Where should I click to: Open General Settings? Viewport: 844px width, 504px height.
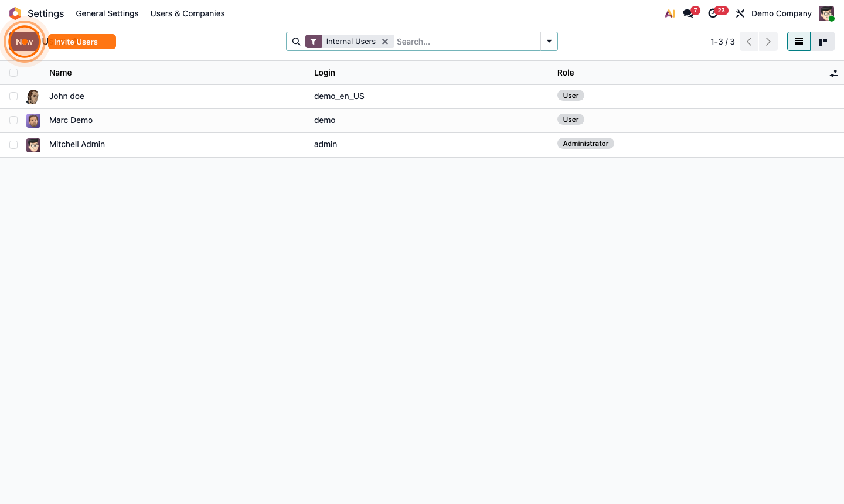tap(107, 13)
